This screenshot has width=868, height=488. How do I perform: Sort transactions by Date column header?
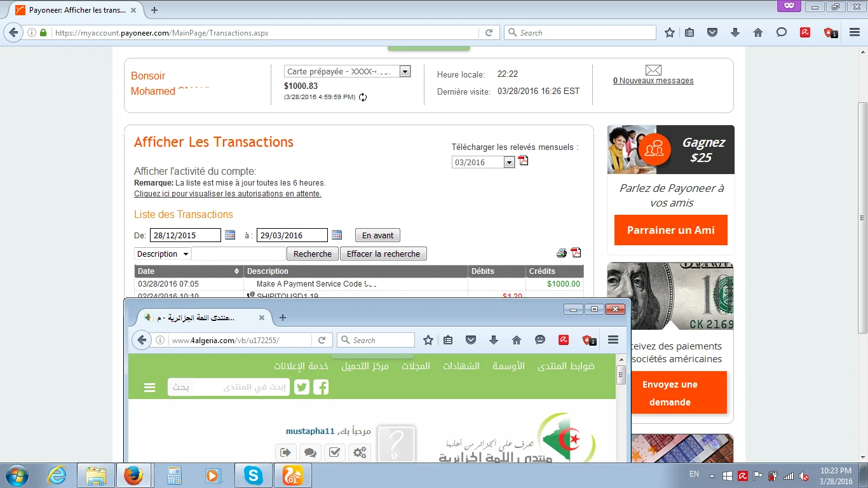point(189,271)
